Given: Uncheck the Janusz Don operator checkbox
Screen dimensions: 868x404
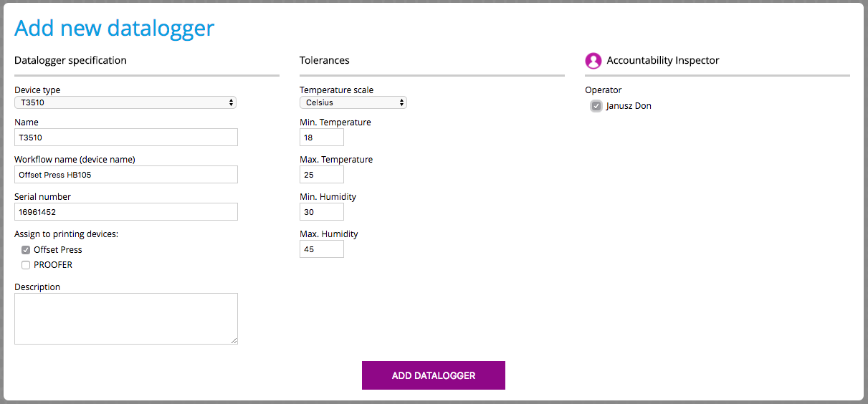Looking at the screenshot, I should tap(596, 106).
